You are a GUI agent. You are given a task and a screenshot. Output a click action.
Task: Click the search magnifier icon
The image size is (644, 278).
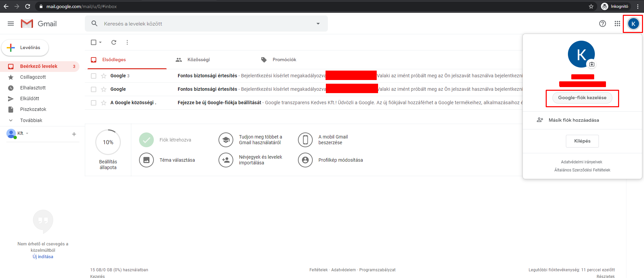[95, 24]
